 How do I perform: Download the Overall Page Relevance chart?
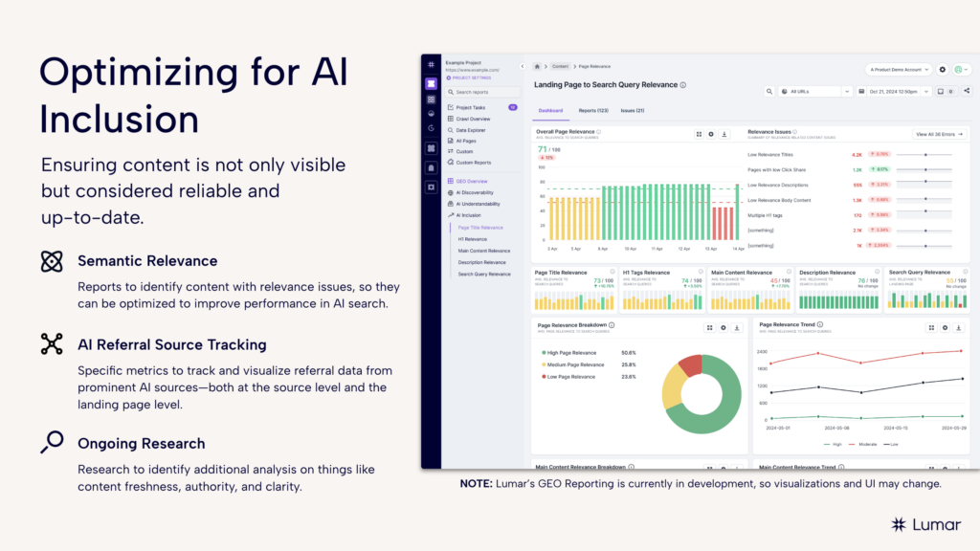tap(724, 134)
